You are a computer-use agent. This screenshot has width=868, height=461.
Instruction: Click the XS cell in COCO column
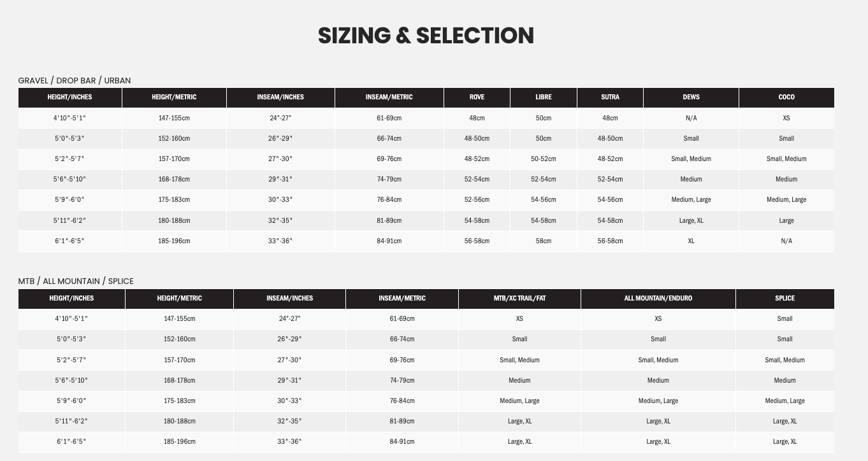(x=786, y=118)
